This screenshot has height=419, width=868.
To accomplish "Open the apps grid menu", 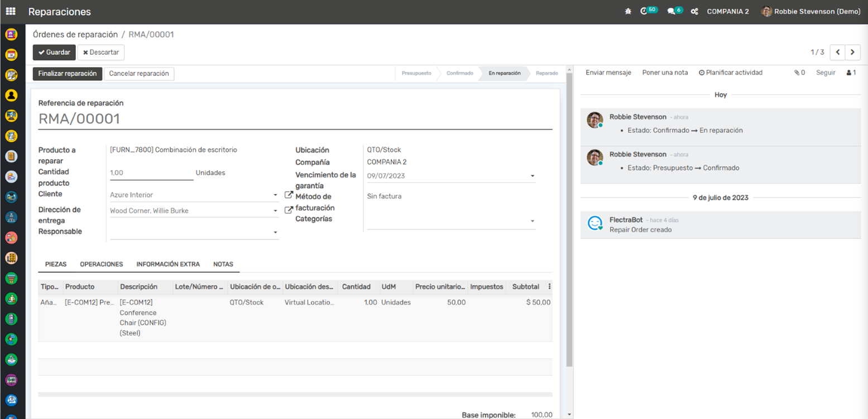I will coord(11,11).
